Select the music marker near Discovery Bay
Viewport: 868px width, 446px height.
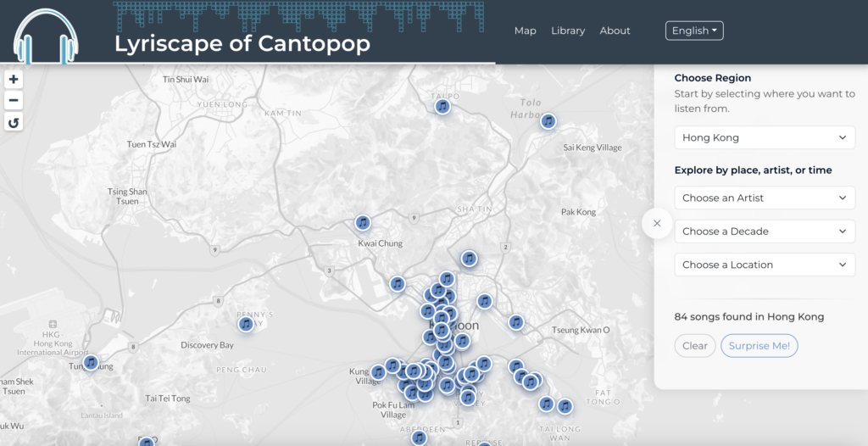click(x=246, y=324)
